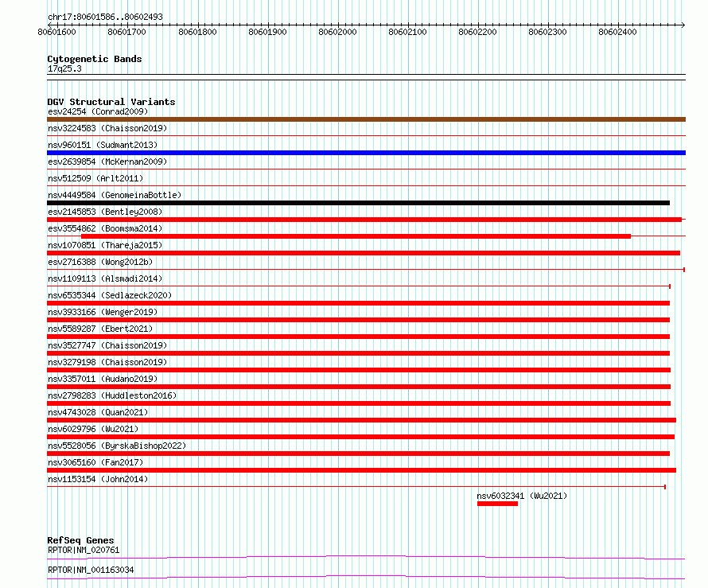Screen dimensions: 708x588
Task: Click the nsv960151 (Sudmant2013) label
Action: coord(103,145)
